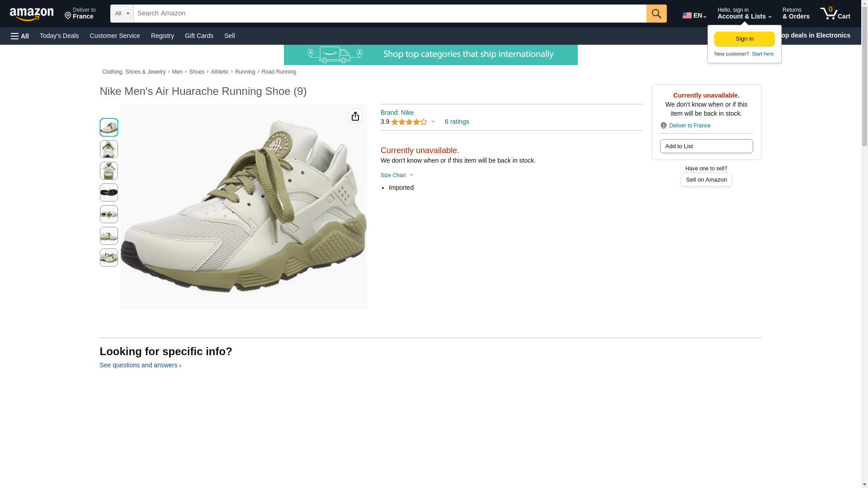
Task: Click the search magnifier button
Action: click(x=656, y=14)
